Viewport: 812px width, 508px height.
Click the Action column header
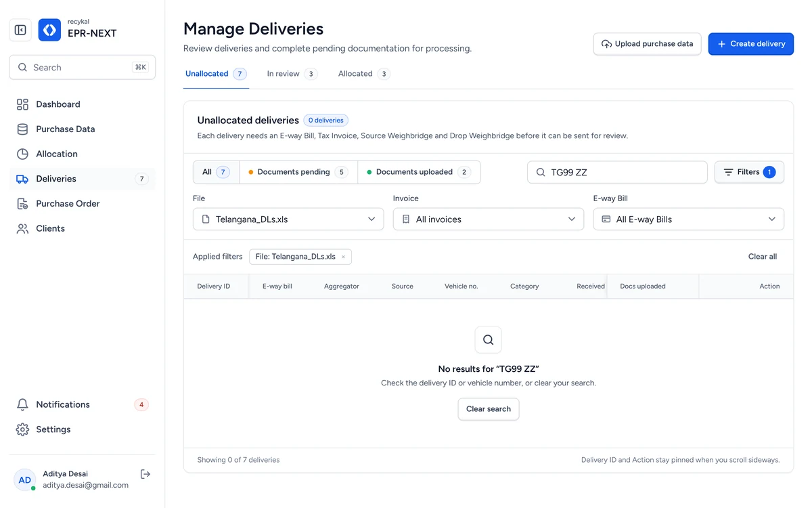pos(769,287)
